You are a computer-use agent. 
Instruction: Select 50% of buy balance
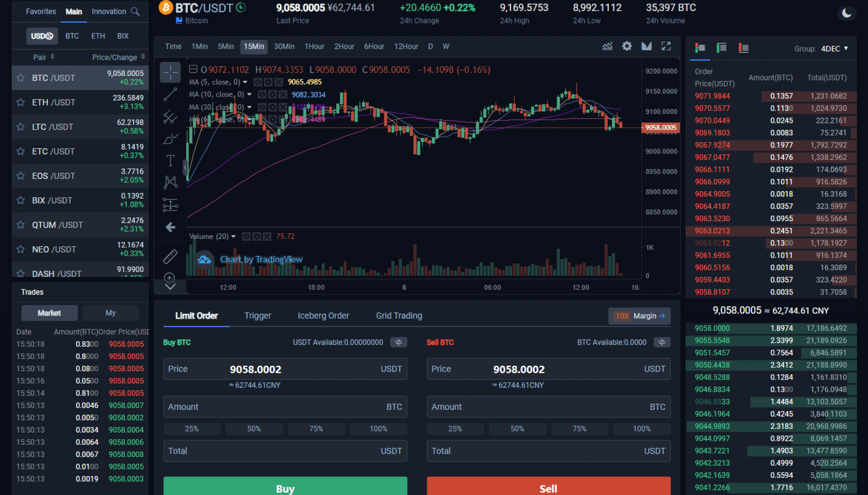tap(253, 428)
